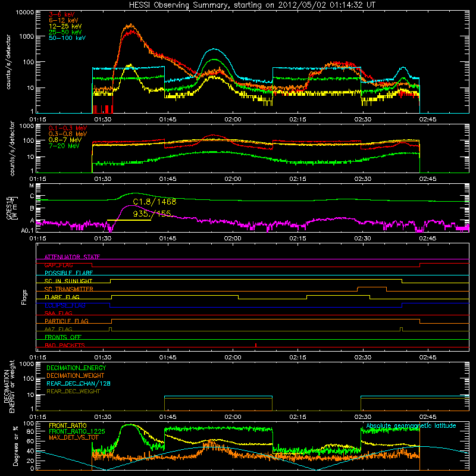Click the 'Degrees or %' y-axis label

[x=15, y=446]
